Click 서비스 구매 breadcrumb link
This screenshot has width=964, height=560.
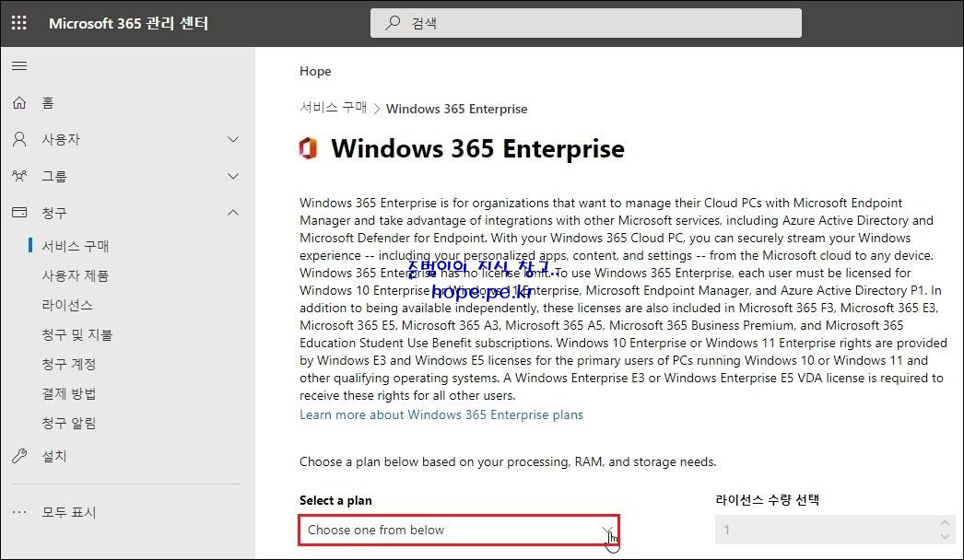pos(333,108)
